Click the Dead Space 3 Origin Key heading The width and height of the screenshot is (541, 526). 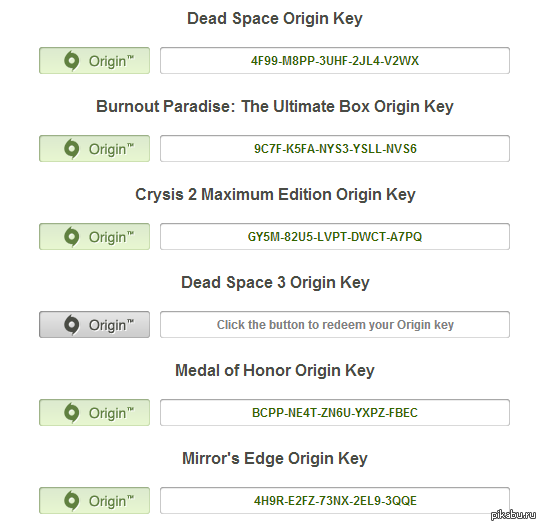(x=275, y=283)
